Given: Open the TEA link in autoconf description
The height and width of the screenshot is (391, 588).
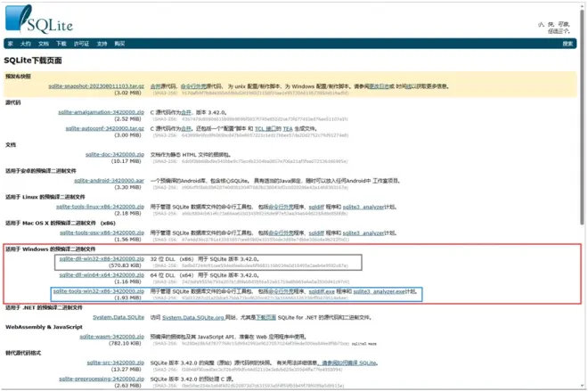Looking at the screenshot, I should [x=288, y=128].
